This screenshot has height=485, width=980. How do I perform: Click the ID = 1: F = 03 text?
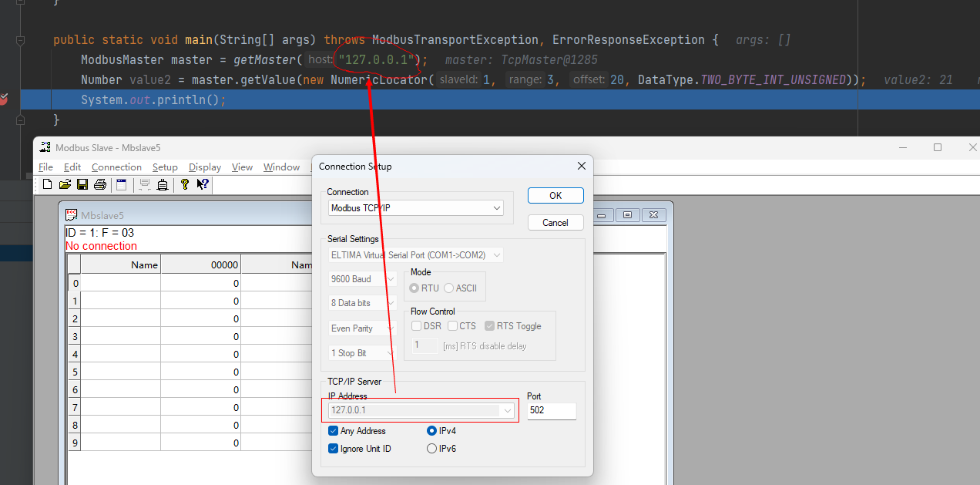100,232
